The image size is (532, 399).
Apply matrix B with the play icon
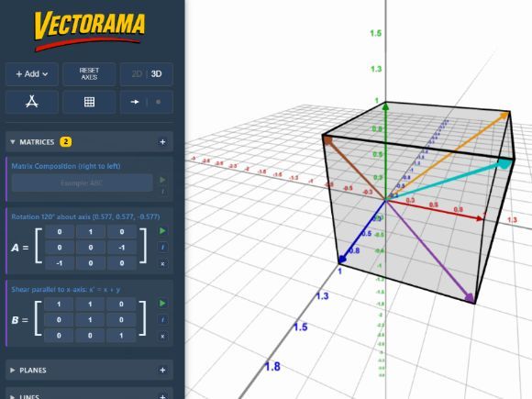162,304
